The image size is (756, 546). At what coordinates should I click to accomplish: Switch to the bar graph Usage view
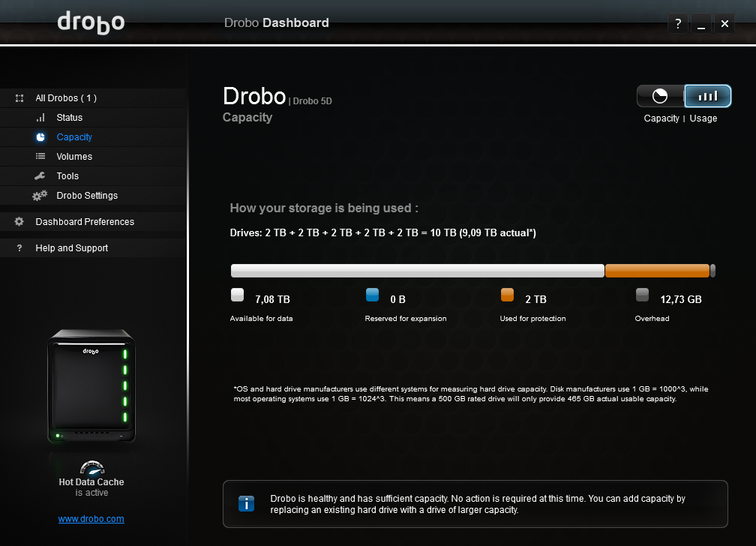(x=707, y=96)
